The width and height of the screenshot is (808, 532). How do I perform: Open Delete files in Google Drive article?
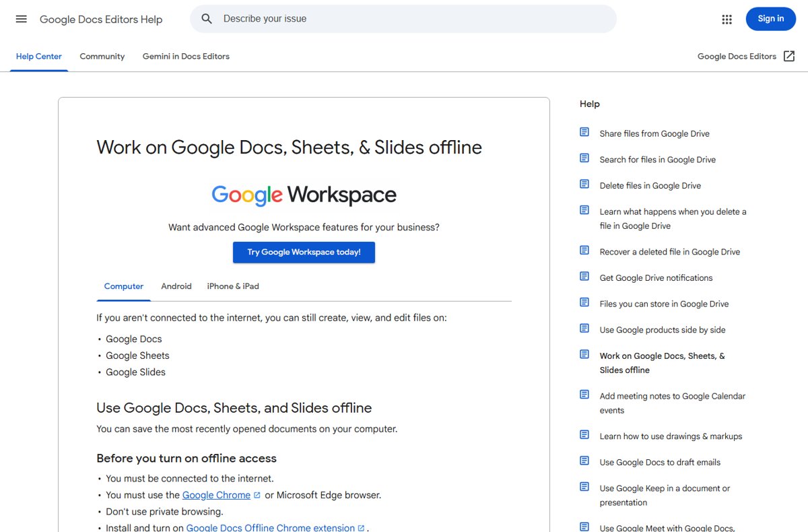pyautogui.click(x=650, y=186)
